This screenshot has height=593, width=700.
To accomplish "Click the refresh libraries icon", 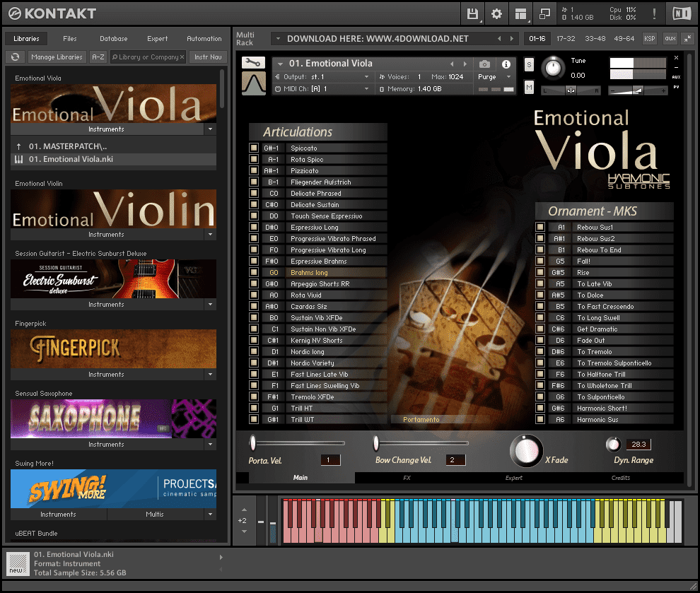I will (15, 57).
